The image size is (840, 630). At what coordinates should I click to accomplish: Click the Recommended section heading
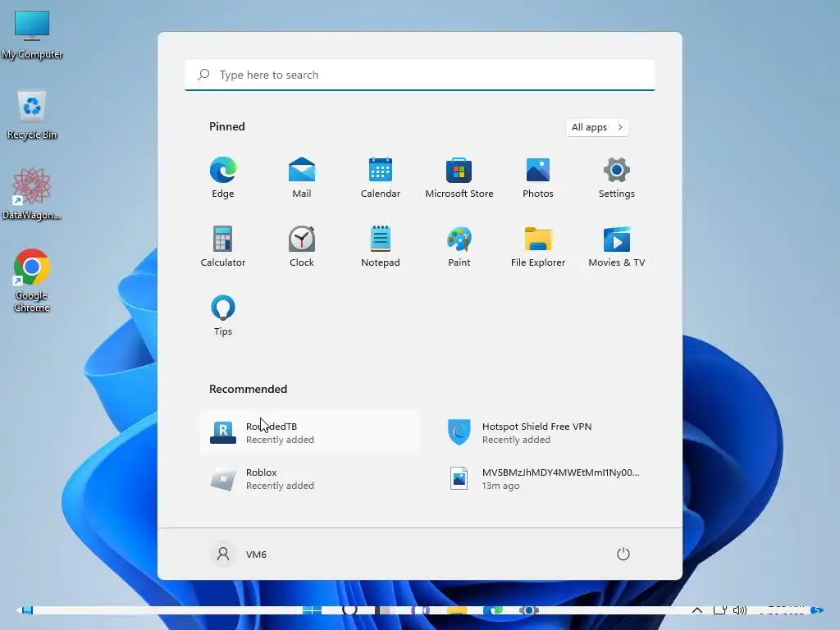(x=248, y=389)
